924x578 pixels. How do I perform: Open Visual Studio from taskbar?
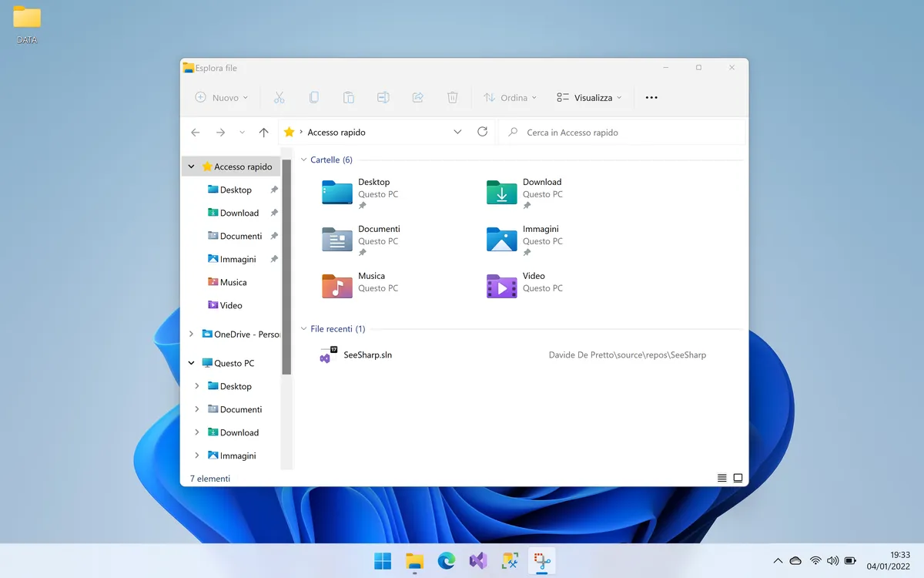point(478,561)
